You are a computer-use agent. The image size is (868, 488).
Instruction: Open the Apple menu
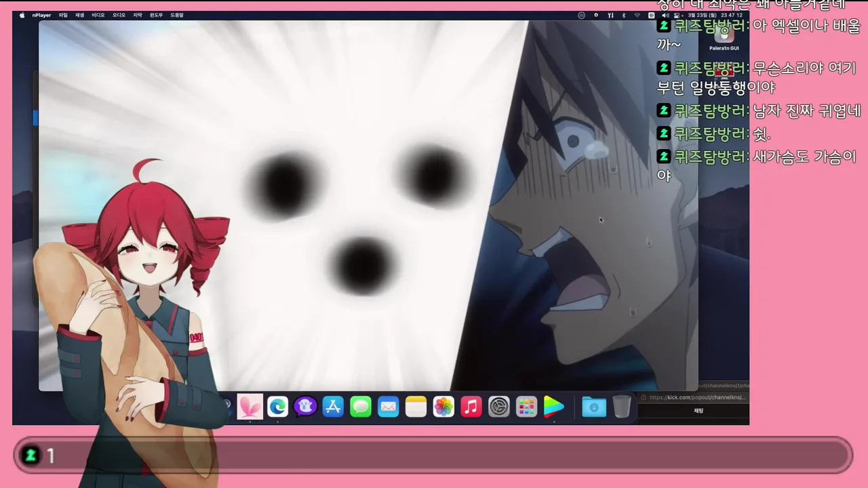pos(22,15)
